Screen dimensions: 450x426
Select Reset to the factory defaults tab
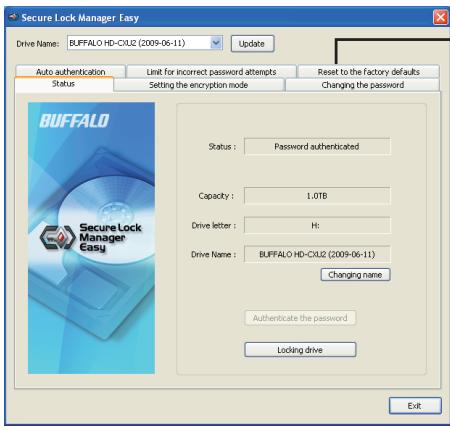368,71
